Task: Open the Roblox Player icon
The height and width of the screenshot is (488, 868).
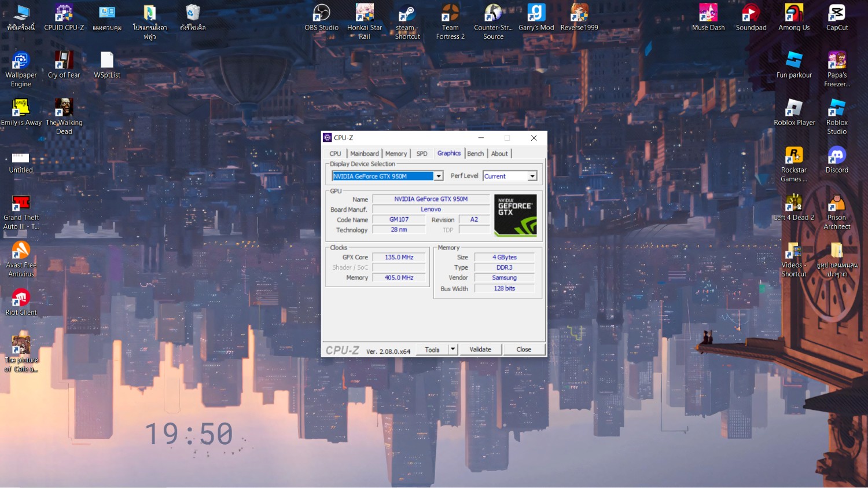Action: (x=794, y=112)
